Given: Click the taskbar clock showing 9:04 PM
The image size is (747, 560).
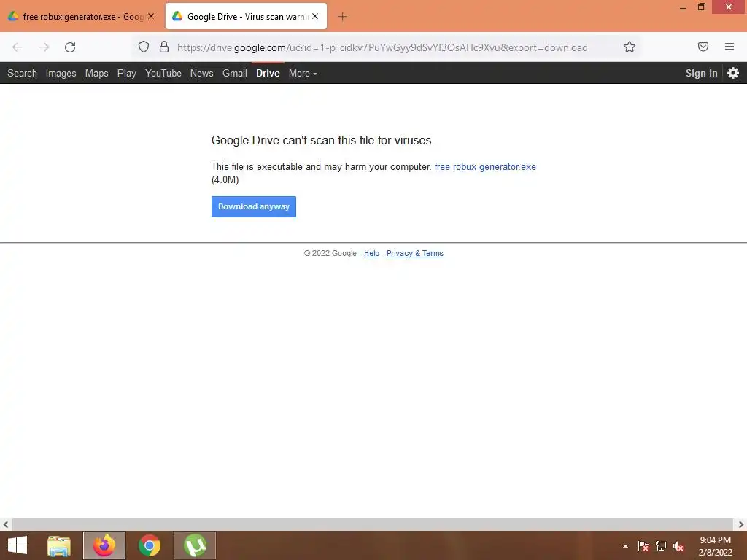Looking at the screenshot, I should tap(715, 546).
